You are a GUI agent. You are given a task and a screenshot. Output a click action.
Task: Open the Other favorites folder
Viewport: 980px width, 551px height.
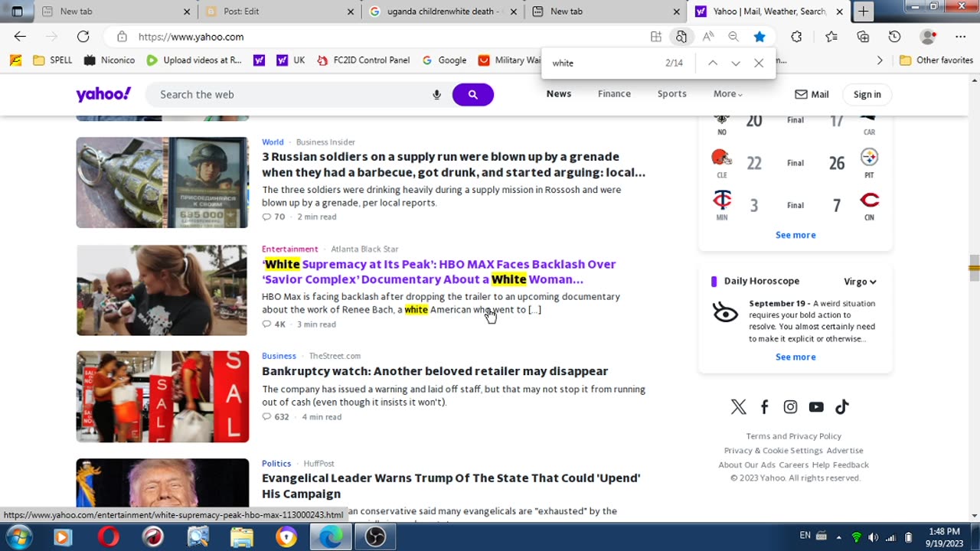pos(936,60)
